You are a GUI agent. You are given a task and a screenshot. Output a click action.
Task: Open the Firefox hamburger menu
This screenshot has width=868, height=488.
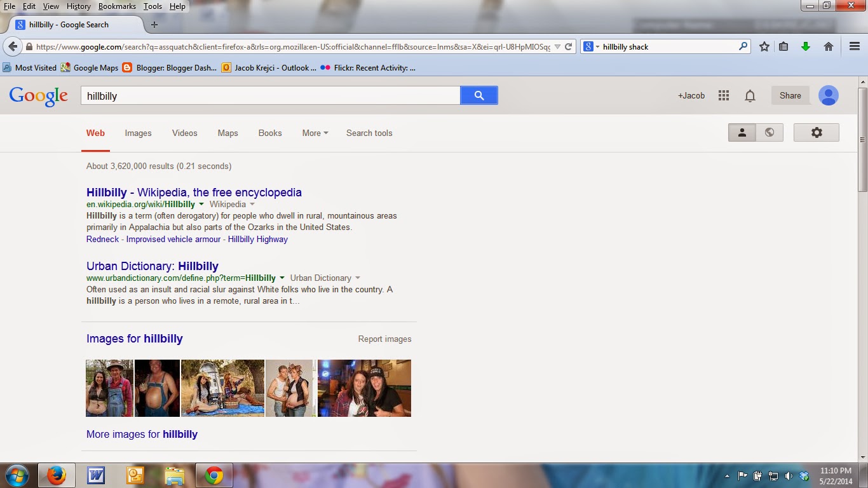tap(855, 46)
